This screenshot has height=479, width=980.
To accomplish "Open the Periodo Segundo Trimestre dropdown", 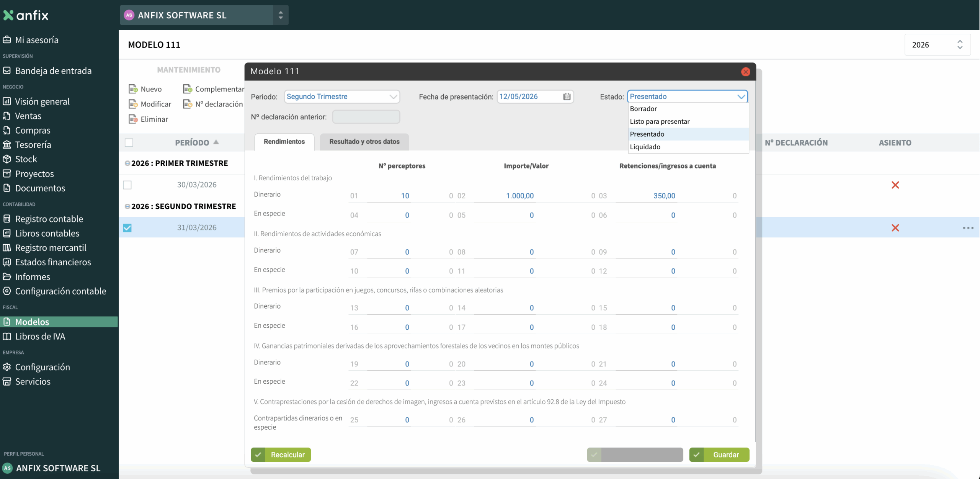I will (342, 96).
